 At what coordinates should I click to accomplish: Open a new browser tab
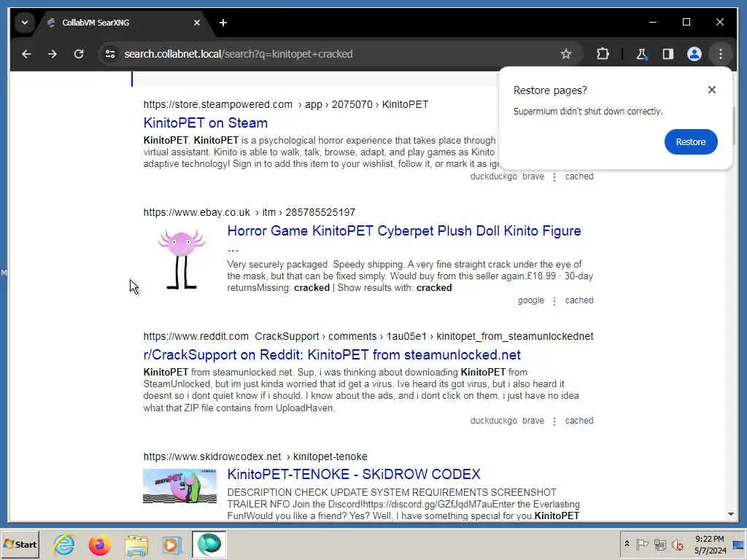click(223, 23)
